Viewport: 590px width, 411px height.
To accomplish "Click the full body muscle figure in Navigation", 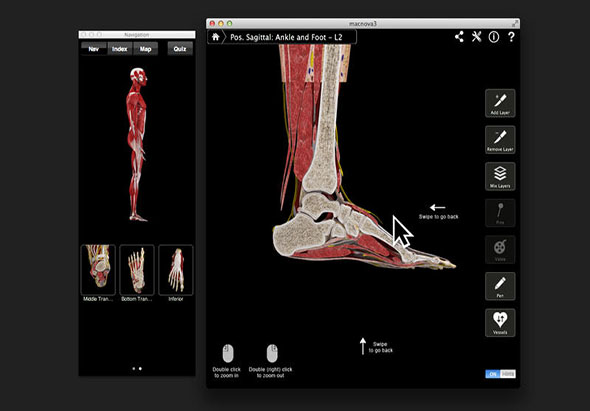I will click(137, 145).
